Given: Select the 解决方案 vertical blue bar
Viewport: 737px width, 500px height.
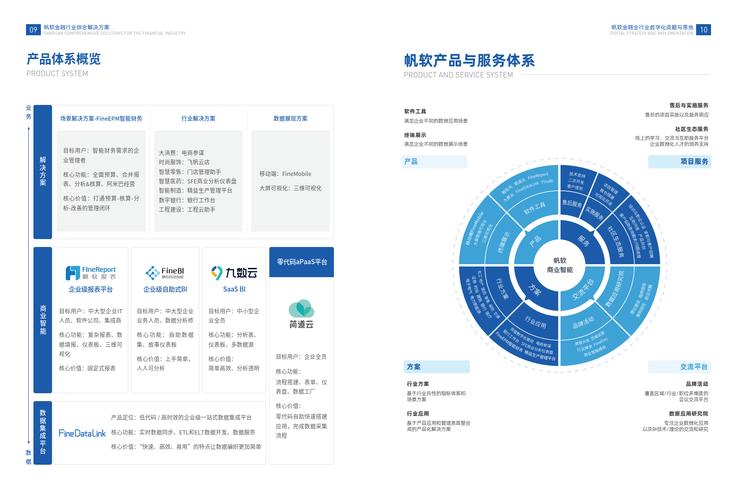Looking at the screenshot, I should coord(43,172).
